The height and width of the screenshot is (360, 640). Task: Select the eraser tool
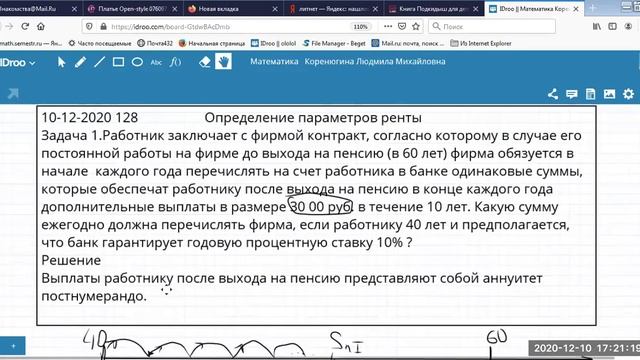coord(204,62)
